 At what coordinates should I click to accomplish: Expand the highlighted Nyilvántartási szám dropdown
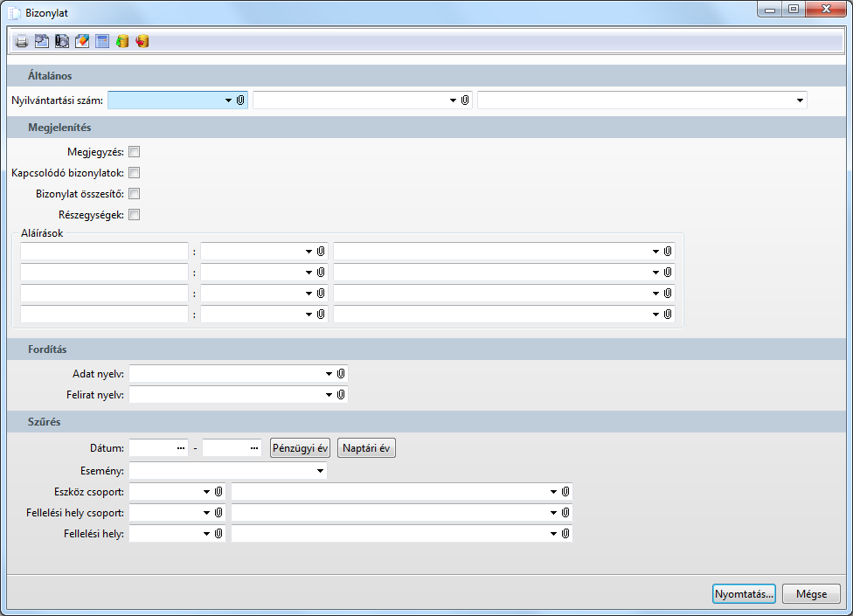228,100
